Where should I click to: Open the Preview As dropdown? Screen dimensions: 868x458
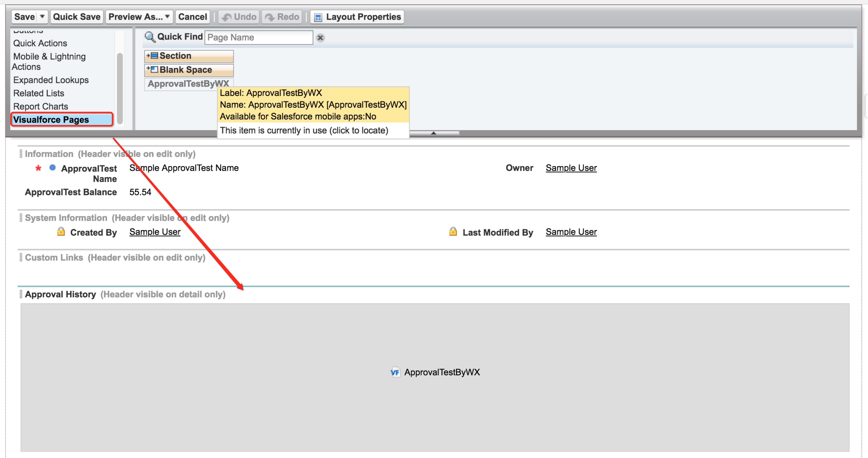166,17
